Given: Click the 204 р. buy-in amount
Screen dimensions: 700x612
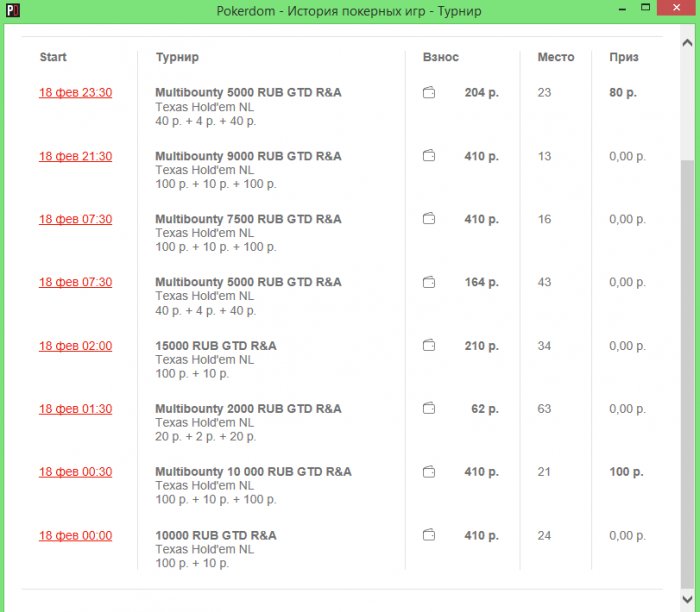Looking at the screenshot, I should [482, 92].
